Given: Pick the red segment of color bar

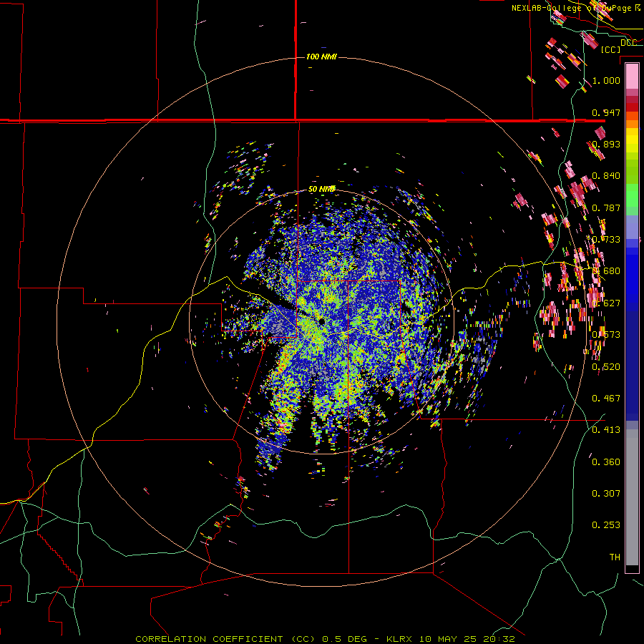Looking at the screenshot, I should coord(632,107).
